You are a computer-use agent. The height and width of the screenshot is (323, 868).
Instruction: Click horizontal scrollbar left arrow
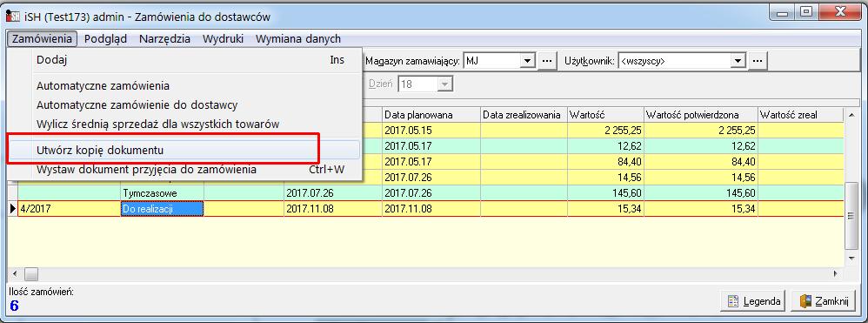(15, 273)
